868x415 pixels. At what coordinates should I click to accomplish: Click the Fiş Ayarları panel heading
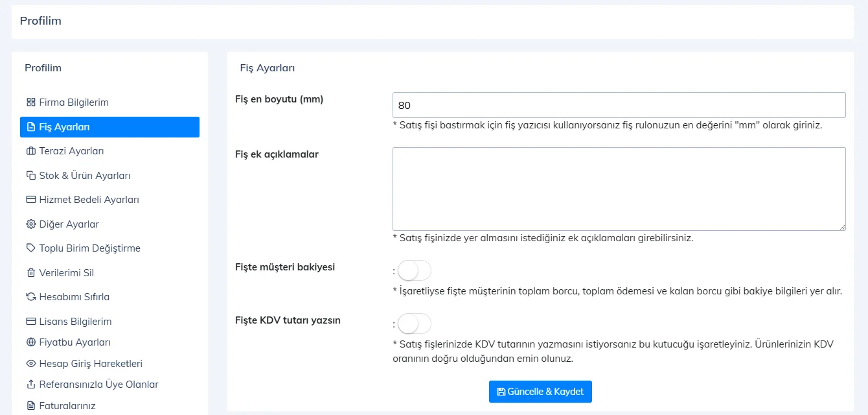(x=268, y=68)
